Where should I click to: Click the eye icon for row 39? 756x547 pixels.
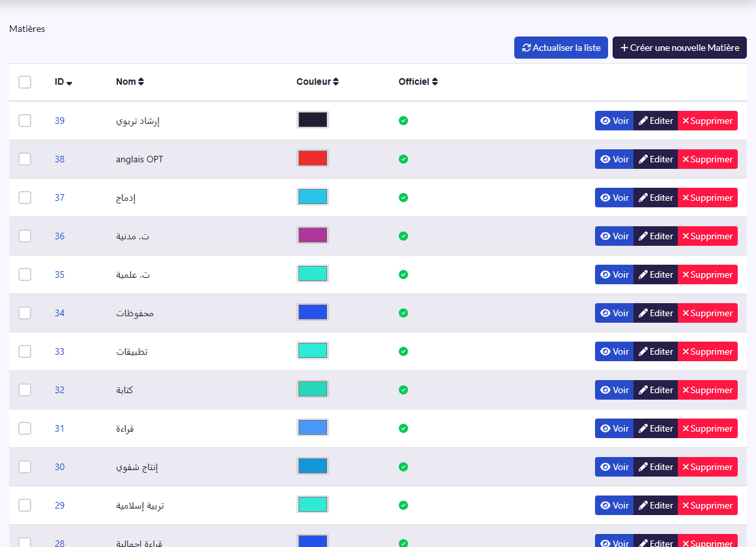[x=605, y=121]
